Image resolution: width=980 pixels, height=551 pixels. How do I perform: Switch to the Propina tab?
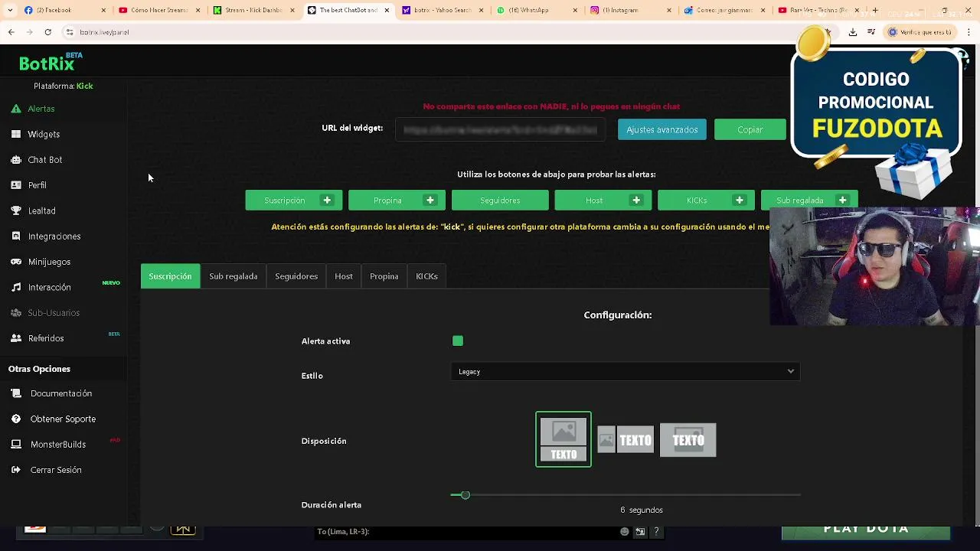(x=384, y=276)
